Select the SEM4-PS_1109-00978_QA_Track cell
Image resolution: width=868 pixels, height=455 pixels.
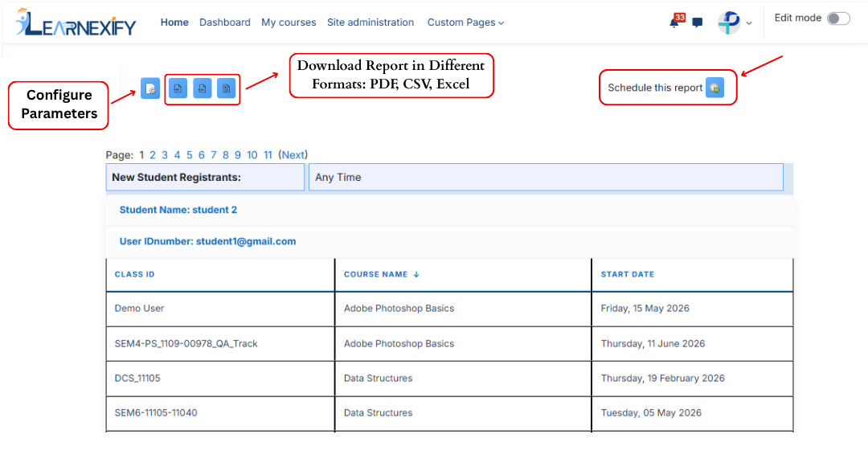[220, 344]
